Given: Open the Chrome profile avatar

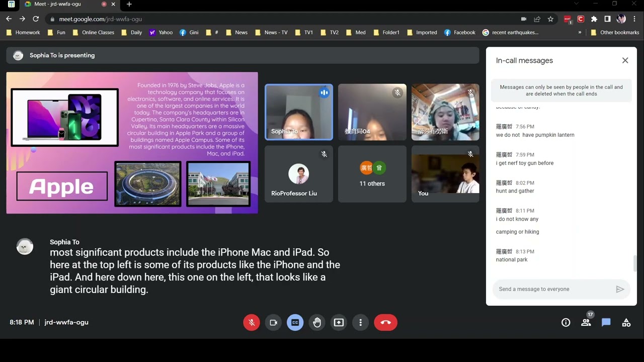Looking at the screenshot, I should coord(621,19).
